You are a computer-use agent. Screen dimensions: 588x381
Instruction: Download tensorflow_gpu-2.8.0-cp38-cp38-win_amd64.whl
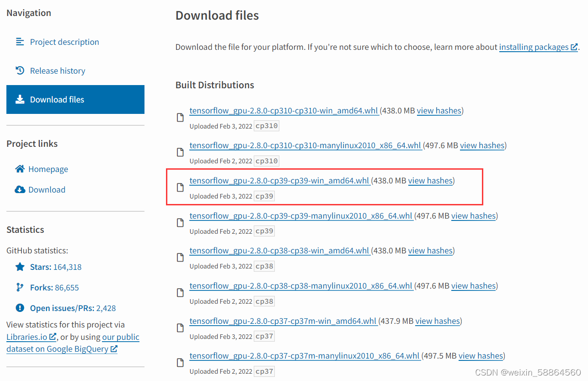pos(279,251)
